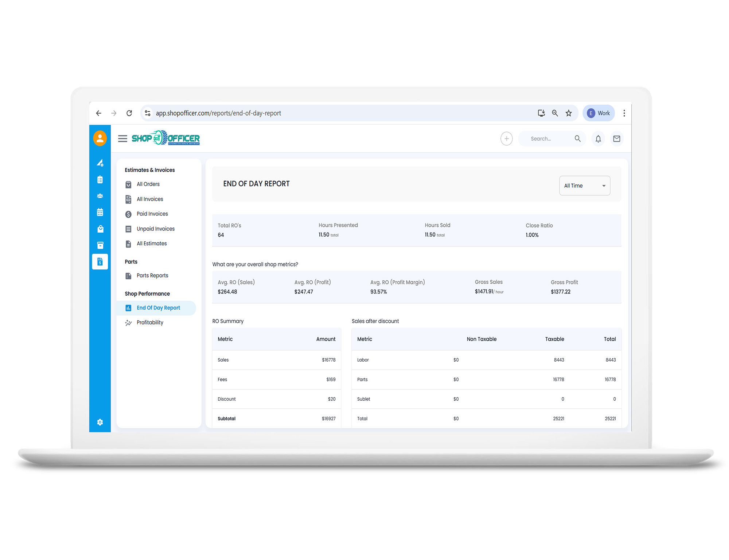Go to Unpaid Invoices
Viewport: 729px width, 560px height.
155,229
